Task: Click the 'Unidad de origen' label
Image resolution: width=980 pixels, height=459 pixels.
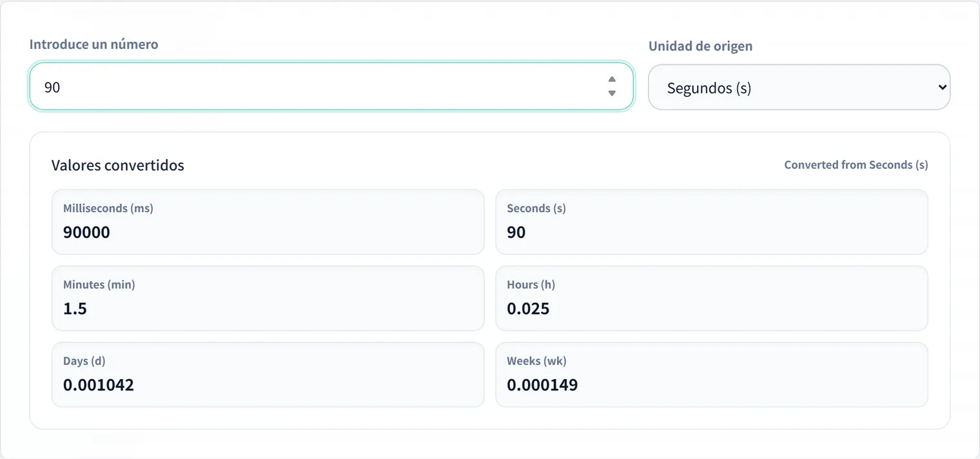Action: (700, 46)
